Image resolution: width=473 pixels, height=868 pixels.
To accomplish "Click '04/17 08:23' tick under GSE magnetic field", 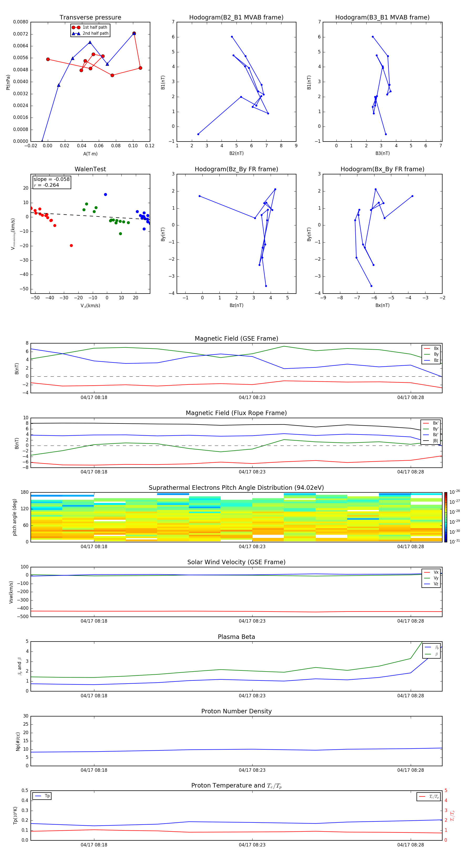I will pos(252,398).
